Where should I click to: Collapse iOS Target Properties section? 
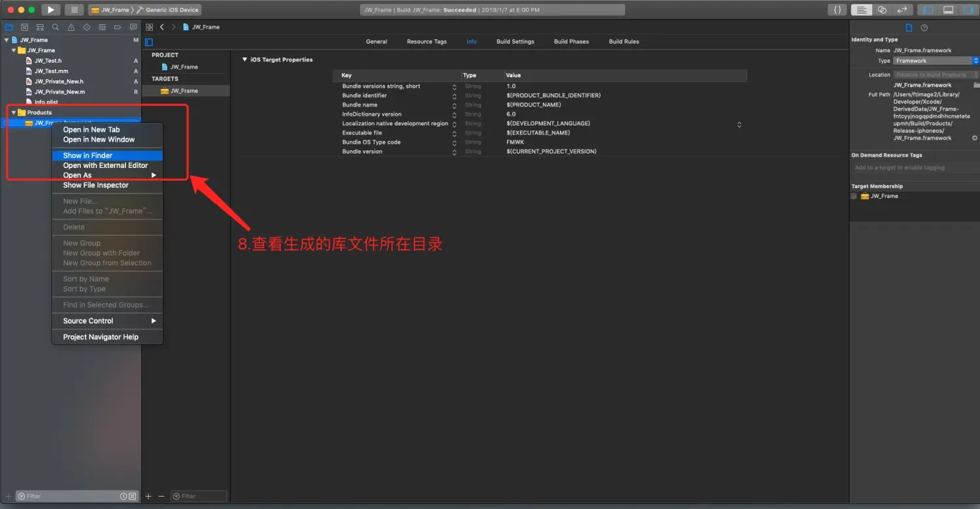click(245, 59)
